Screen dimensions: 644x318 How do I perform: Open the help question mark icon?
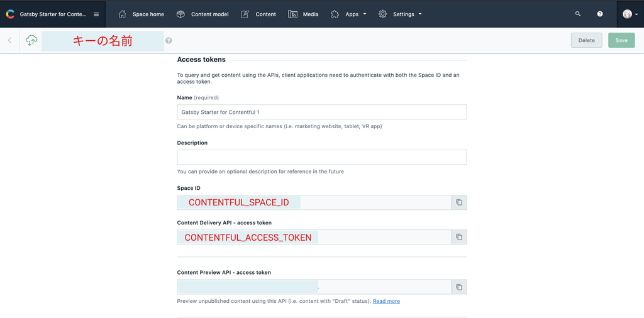600,14
